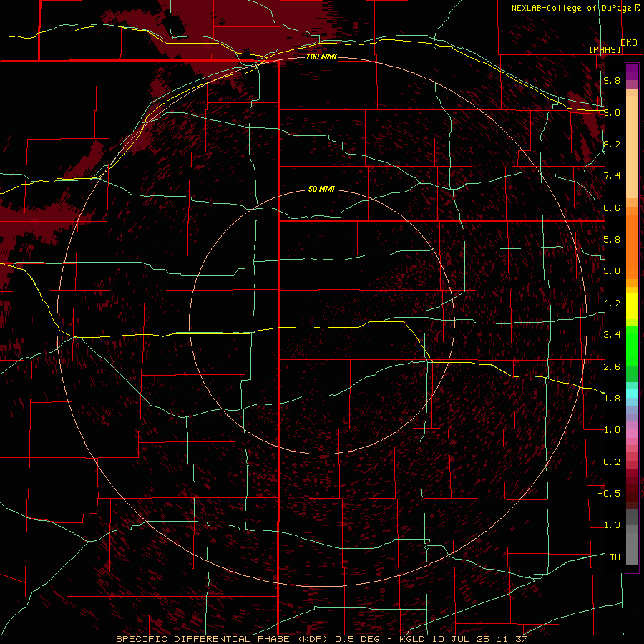This screenshot has height=644, width=644.
Task: Click the TH threshold label on the scale
Action: coord(615,557)
